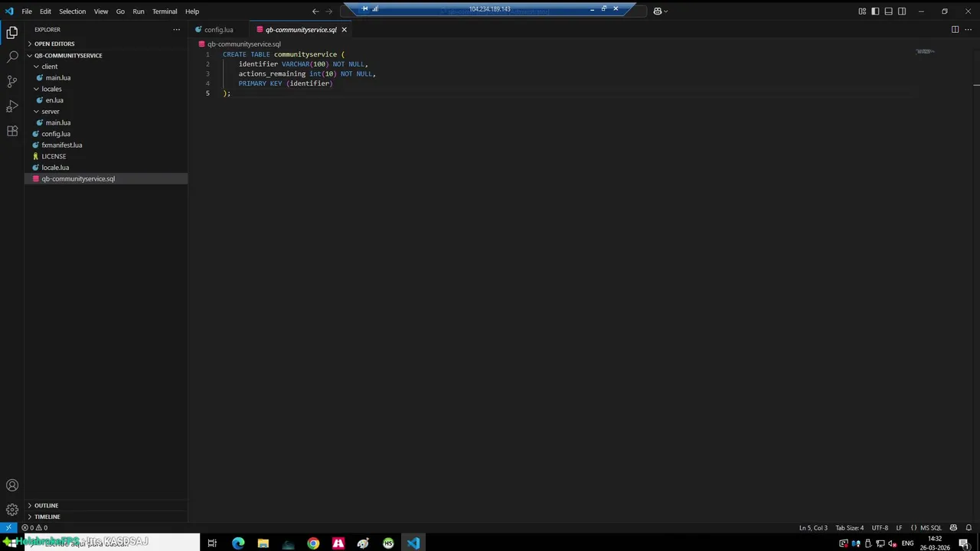The image size is (980, 551).
Task: Open File Explorer from taskbar
Action: point(263,543)
